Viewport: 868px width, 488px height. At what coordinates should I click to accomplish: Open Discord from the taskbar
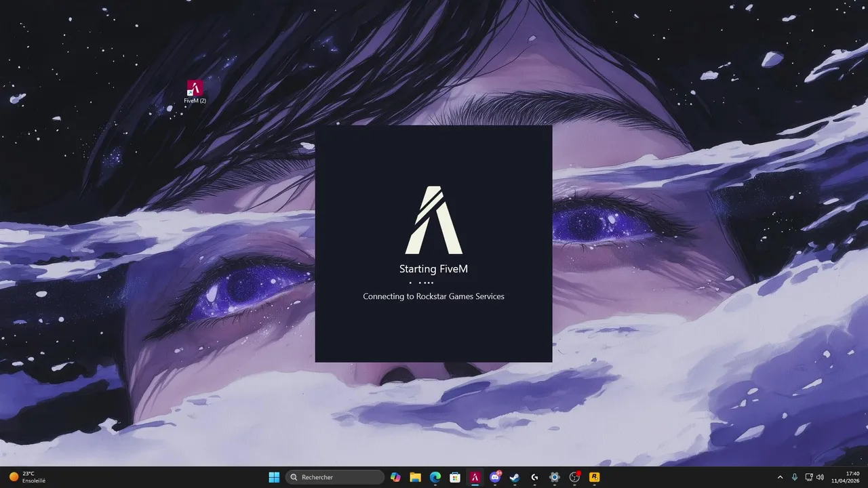point(495,477)
